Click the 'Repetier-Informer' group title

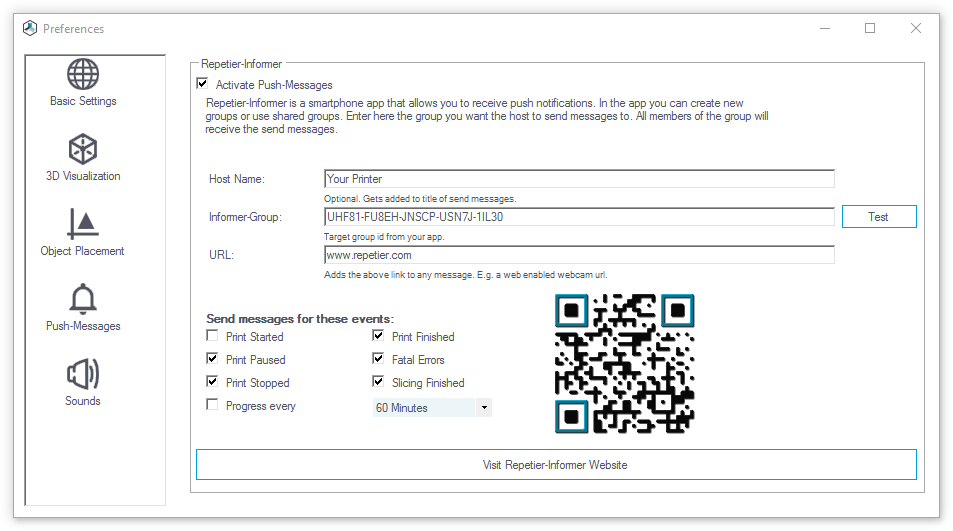(241, 64)
